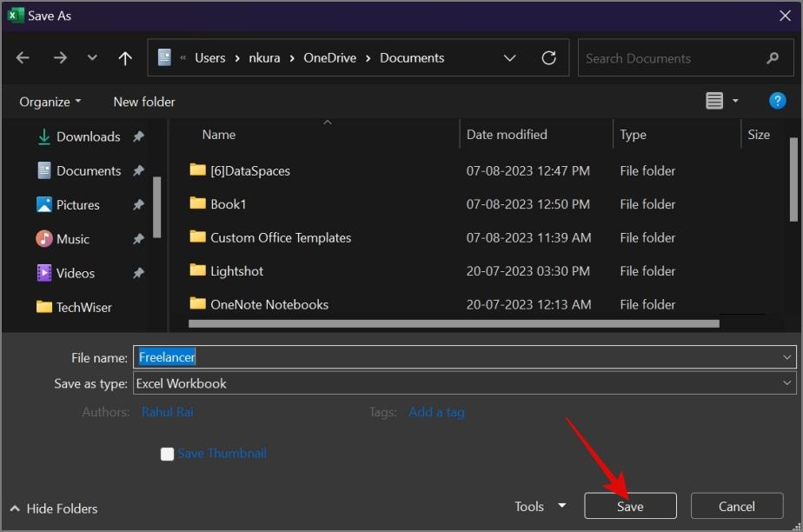The height and width of the screenshot is (532, 803).
Task: Click the pin icon beside Videos
Action: pos(138,273)
